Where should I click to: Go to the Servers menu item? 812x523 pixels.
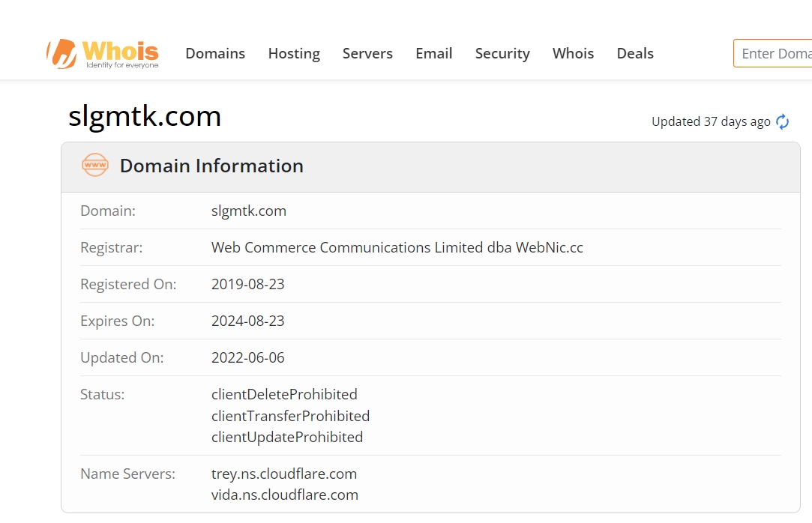point(367,53)
